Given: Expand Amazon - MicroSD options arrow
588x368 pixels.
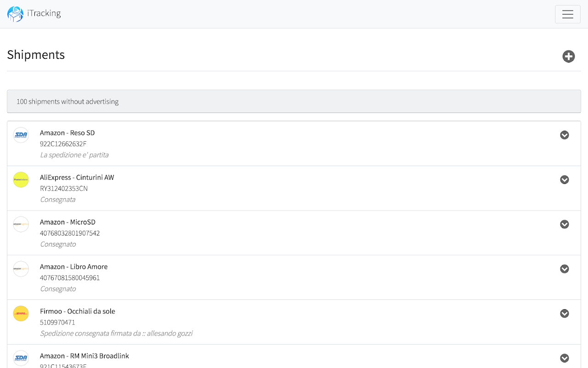Looking at the screenshot, I should (565, 224).
